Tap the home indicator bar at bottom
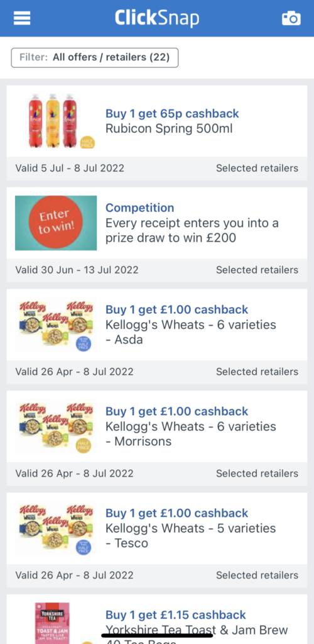The width and height of the screenshot is (314, 644). pyautogui.click(x=157, y=635)
